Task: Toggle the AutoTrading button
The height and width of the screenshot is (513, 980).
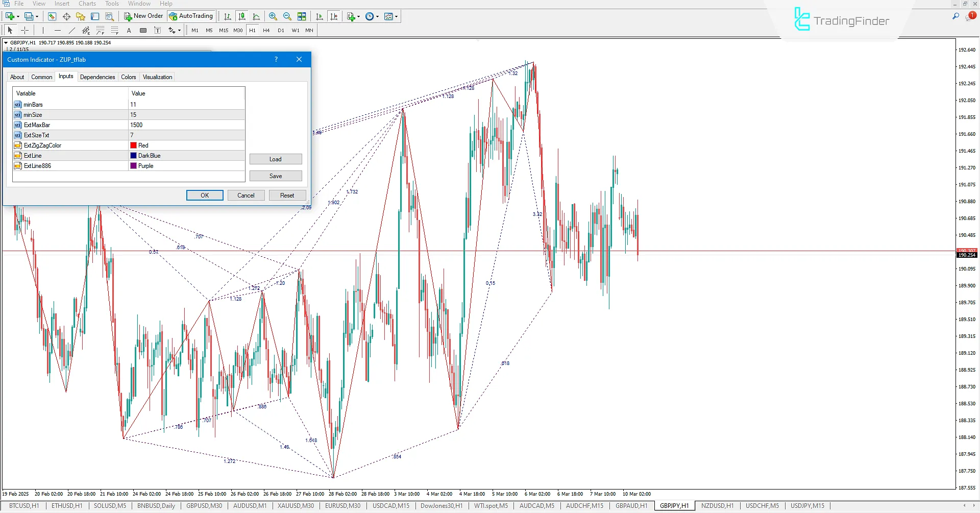Action: point(191,16)
